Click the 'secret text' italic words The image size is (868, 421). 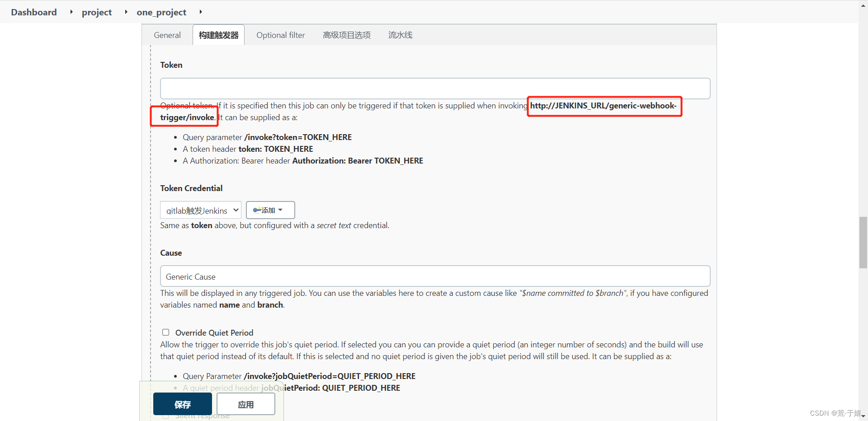[x=334, y=225]
